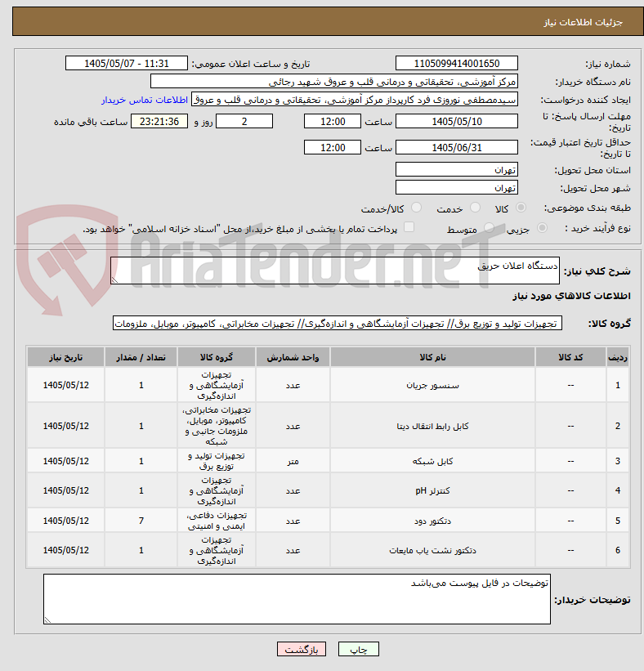This screenshot has width=644, height=671.
Task: Click the resize handle of description box
Action: [x=114, y=280]
